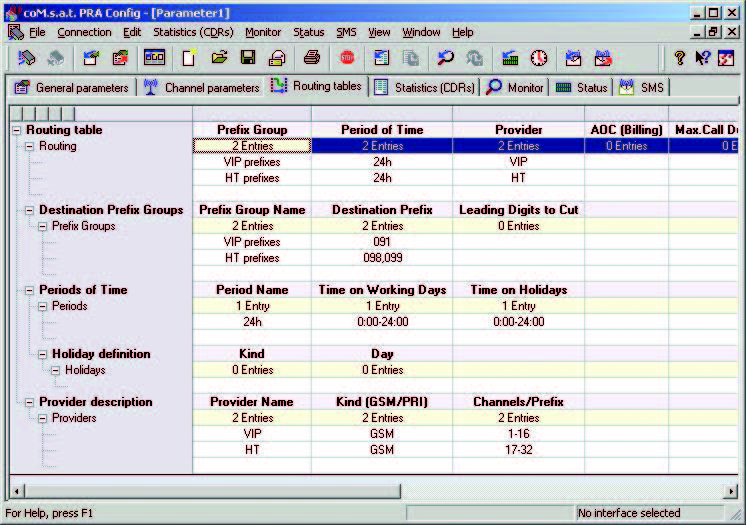Click the last toolbar icon on the right
The height and width of the screenshot is (525, 746).
726,58
